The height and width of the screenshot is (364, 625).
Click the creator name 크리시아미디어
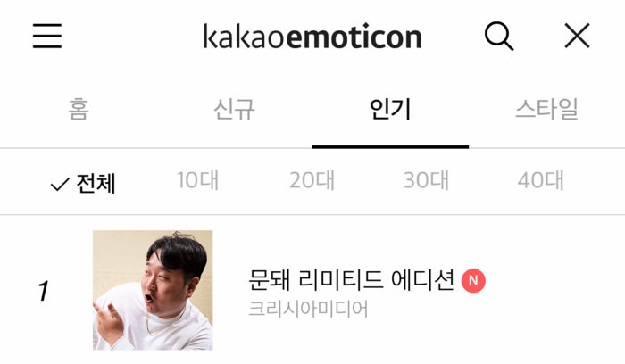click(x=308, y=309)
